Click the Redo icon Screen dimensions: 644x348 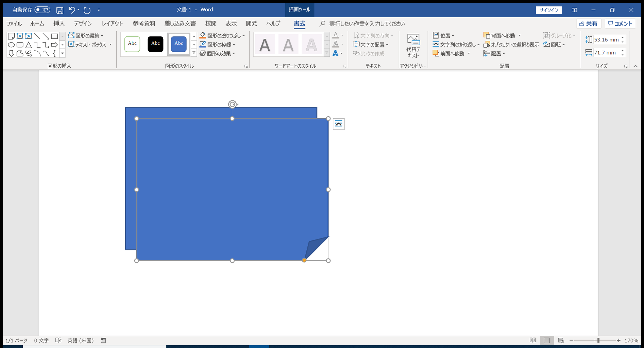click(87, 10)
